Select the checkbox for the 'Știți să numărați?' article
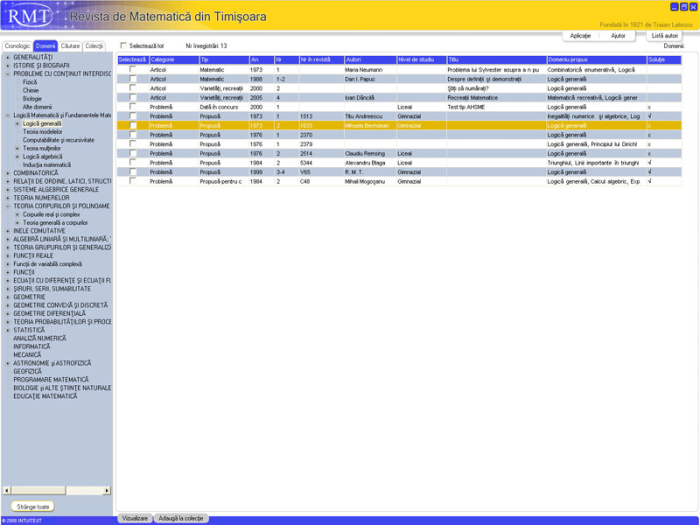 (x=133, y=88)
